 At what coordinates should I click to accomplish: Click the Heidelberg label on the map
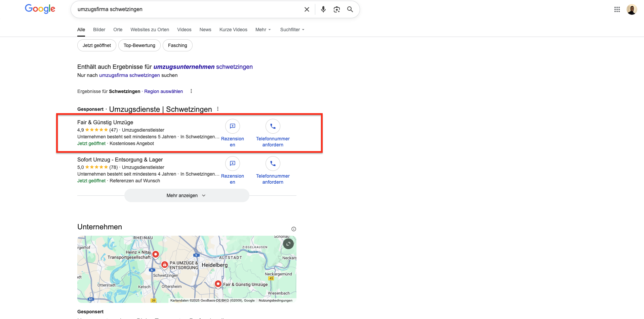coord(214,265)
